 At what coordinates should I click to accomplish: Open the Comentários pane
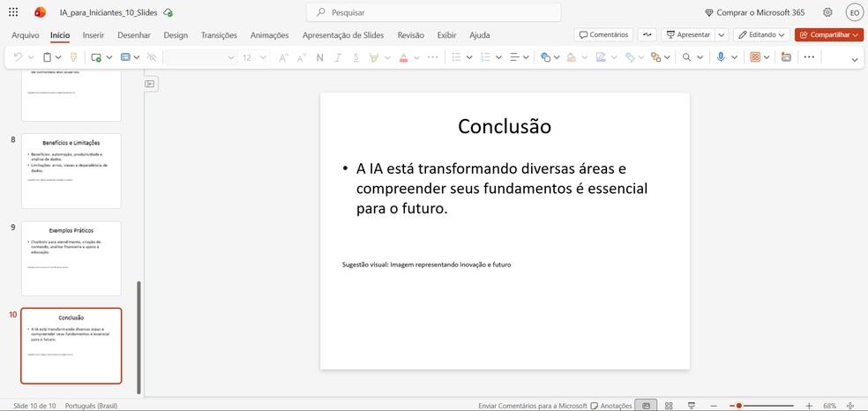pos(603,35)
